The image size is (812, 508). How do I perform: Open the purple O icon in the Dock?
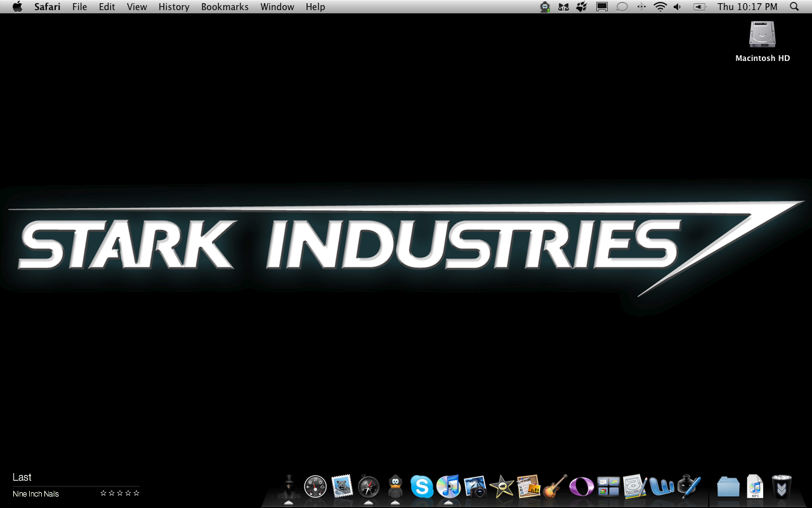click(x=582, y=486)
